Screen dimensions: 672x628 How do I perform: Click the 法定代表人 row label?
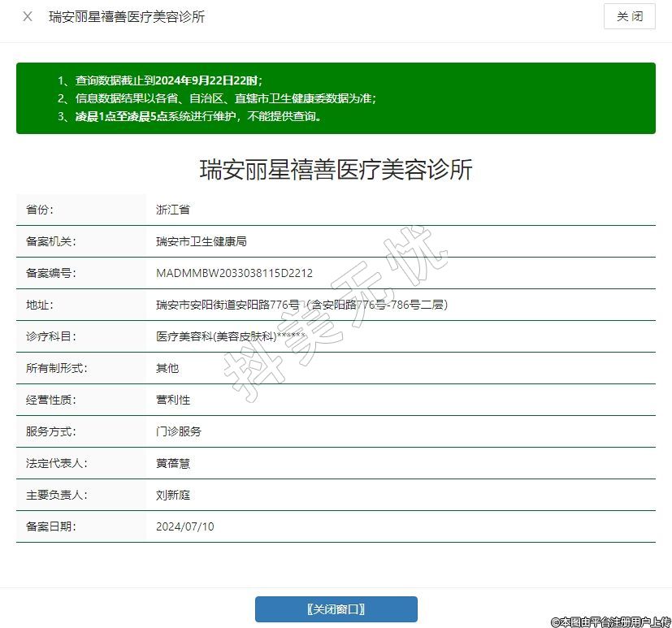click(57, 463)
